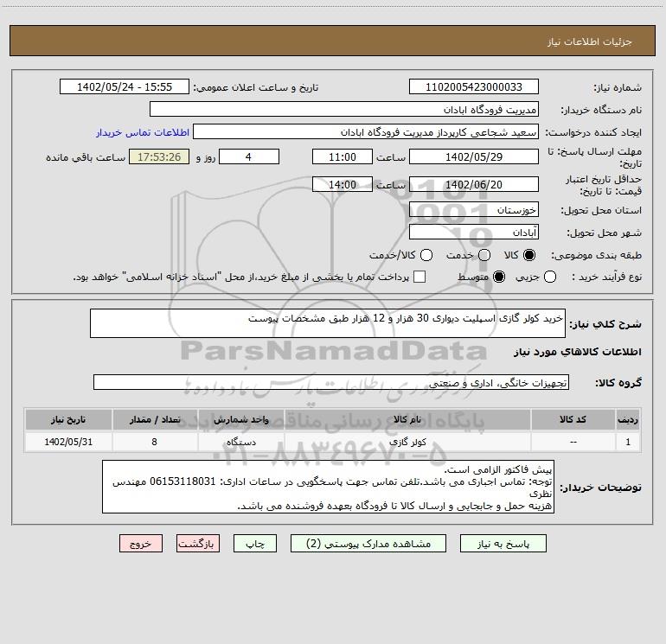Click the نام کالا column header

(407, 419)
